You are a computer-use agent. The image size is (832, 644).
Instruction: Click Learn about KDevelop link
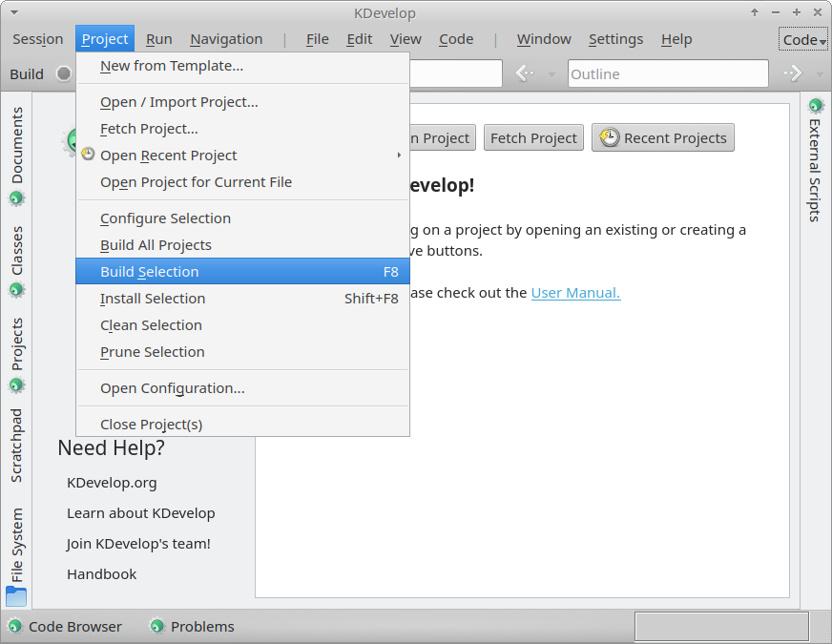coord(140,513)
